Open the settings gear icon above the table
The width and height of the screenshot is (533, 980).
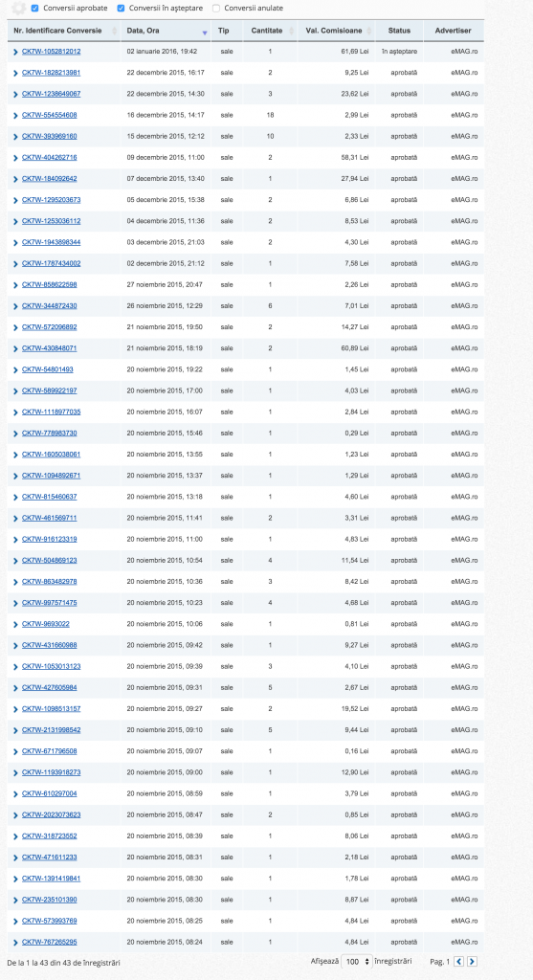point(19,8)
